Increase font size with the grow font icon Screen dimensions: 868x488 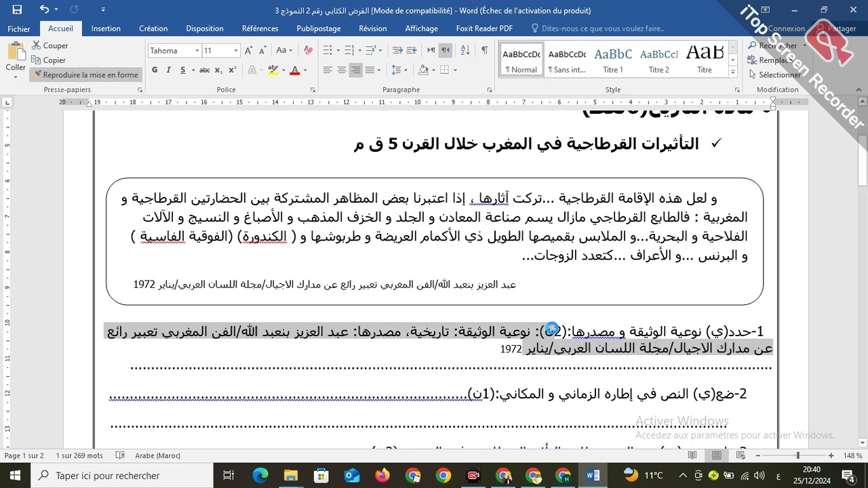[249, 51]
